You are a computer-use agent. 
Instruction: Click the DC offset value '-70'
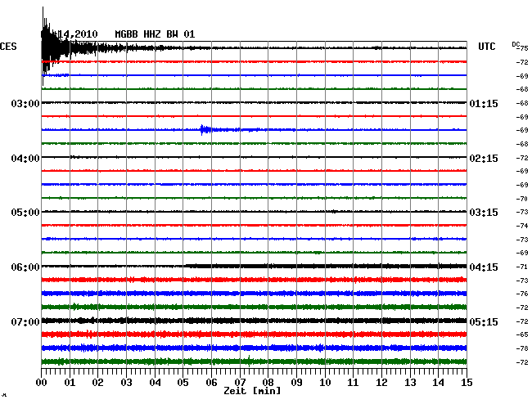pos(522,199)
